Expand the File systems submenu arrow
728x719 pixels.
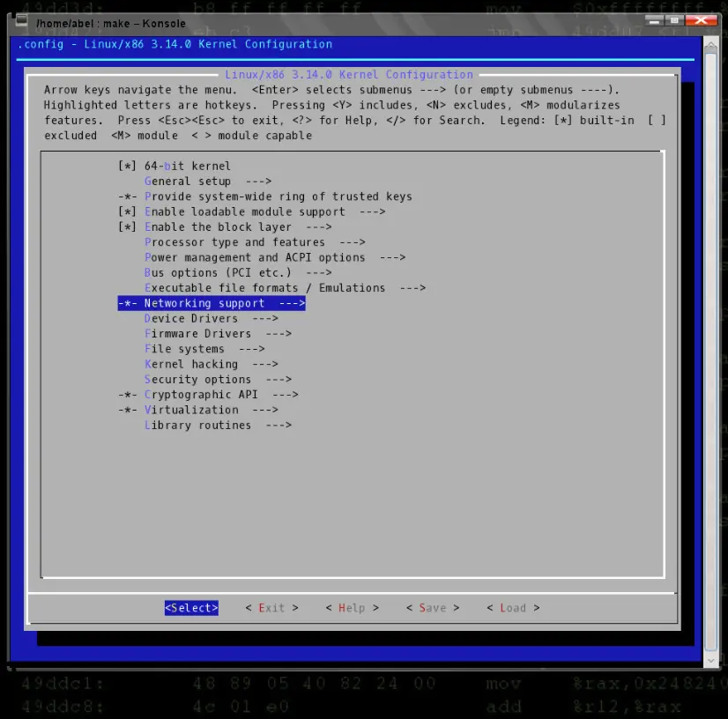252,349
